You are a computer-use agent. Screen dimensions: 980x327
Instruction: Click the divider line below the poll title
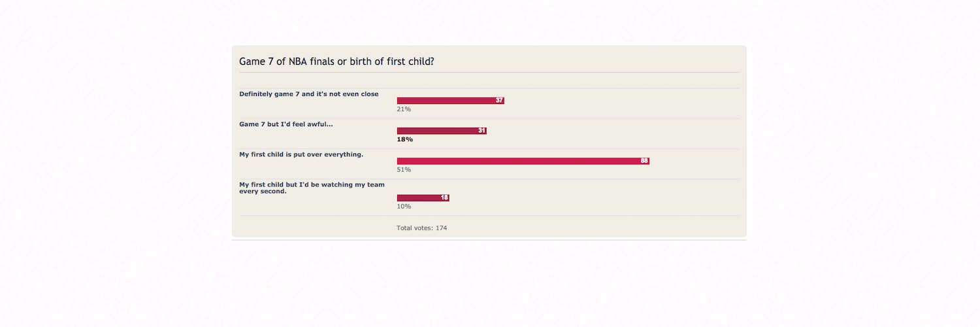pyautogui.click(x=489, y=72)
